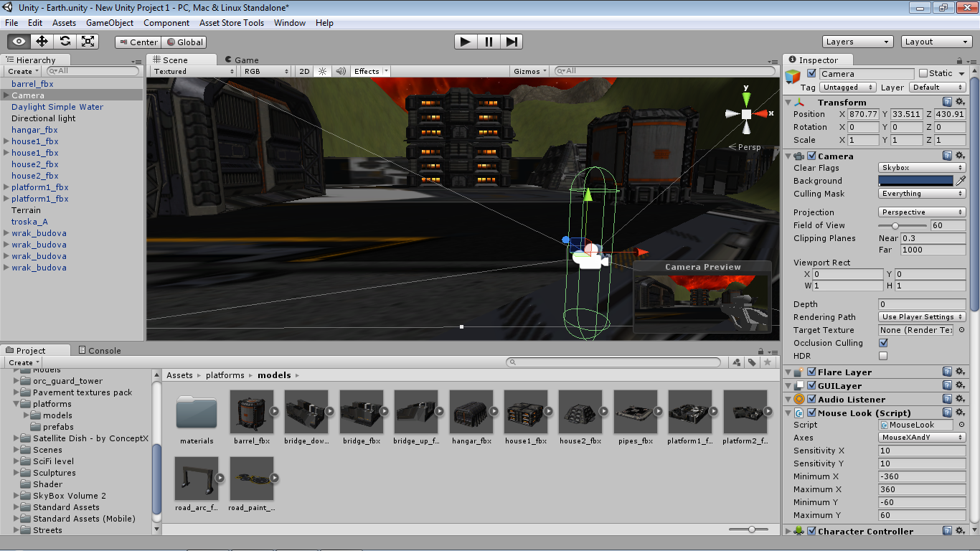This screenshot has width=980, height=551.
Task: Toggle scene audio speaker icon
Action: 341,71
